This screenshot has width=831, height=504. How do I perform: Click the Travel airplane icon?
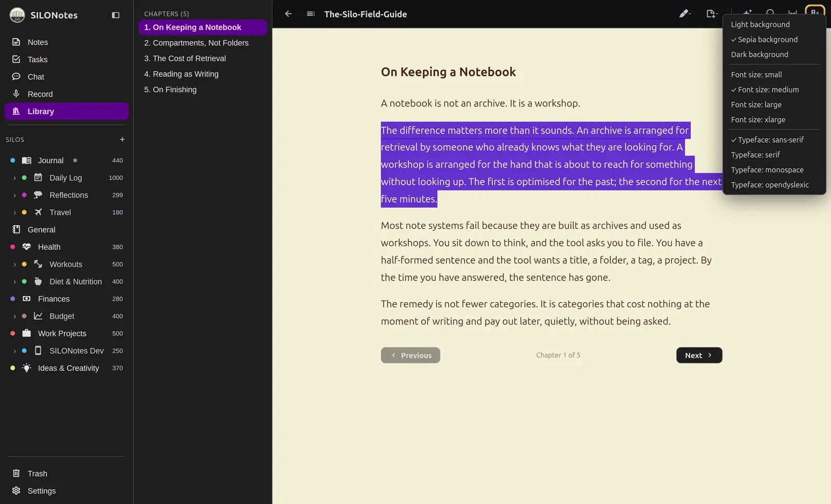pyautogui.click(x=38, y=212)
